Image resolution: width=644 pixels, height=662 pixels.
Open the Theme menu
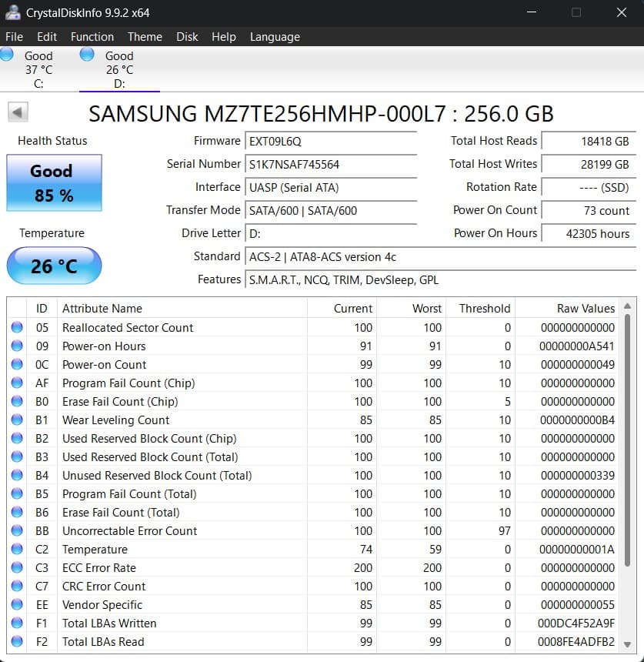coord(145,37)
